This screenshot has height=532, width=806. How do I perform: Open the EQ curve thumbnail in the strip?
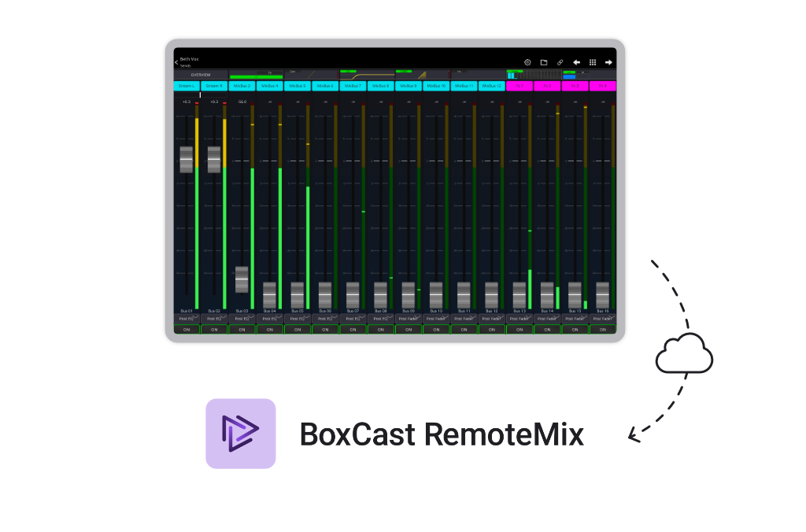point(367,75)
